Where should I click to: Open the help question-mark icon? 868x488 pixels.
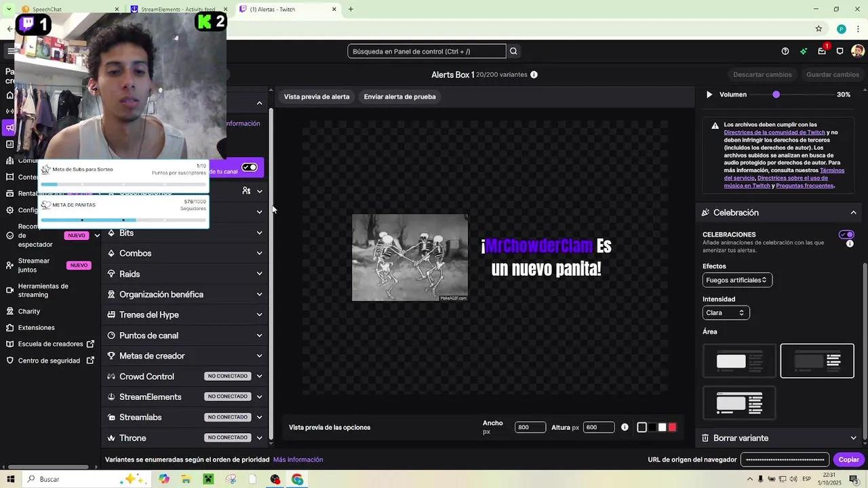coord(785,52)
